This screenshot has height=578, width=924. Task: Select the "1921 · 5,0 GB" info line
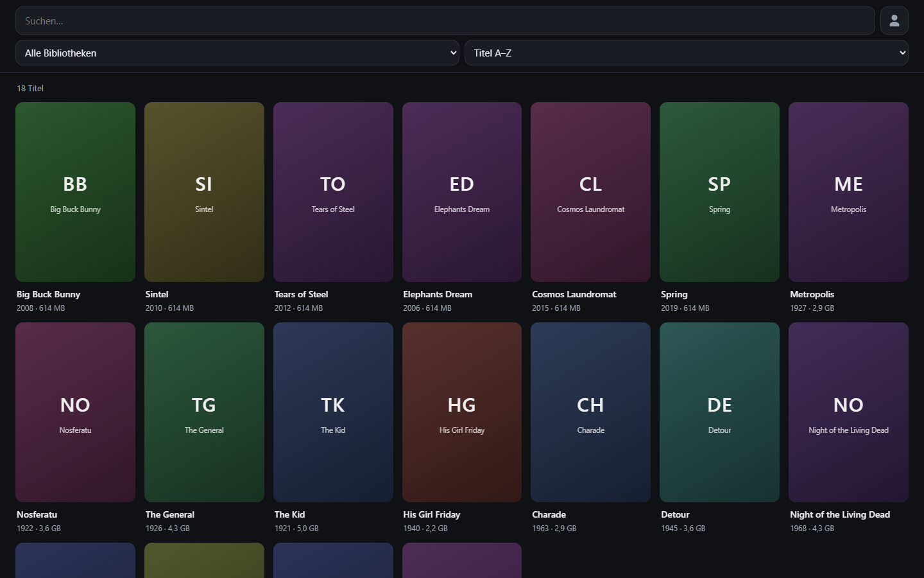[x=296, y=529]
